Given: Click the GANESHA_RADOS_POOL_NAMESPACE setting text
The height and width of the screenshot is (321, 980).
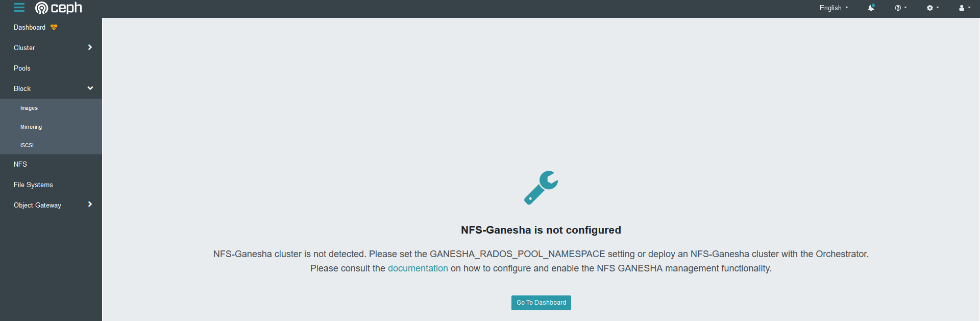Looking at the screenshot, I should click(518, 254).
